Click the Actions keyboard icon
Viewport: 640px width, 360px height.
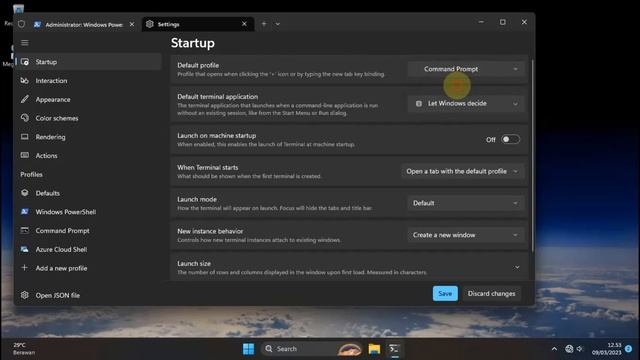[x=25, y=156]
